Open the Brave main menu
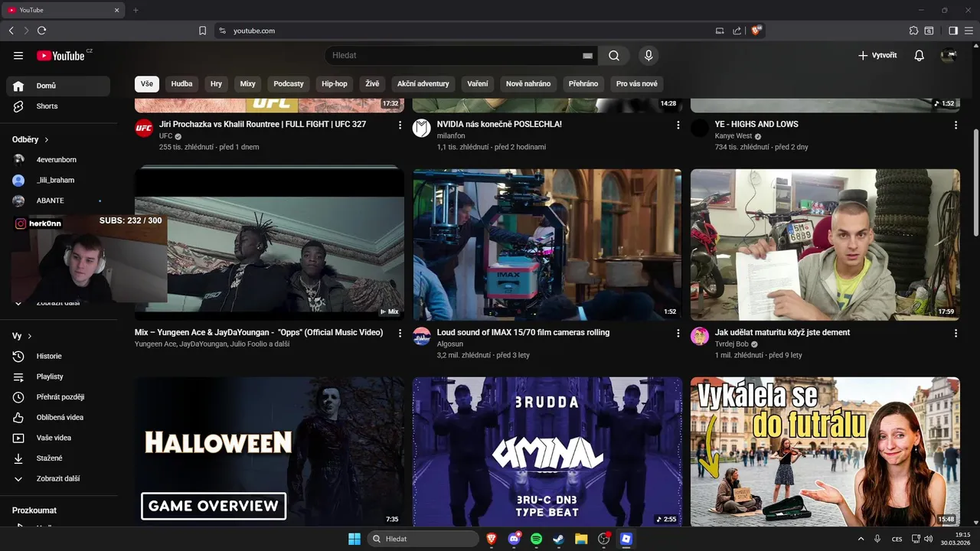Viewport: 980px width, 551px height. click(x=969, y=31)
